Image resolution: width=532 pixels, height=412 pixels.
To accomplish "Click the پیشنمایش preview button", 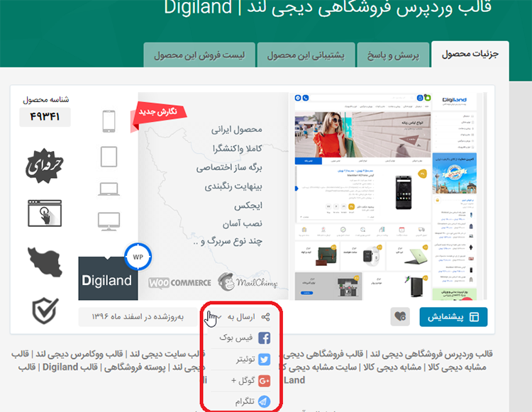I will coord(453,317).
